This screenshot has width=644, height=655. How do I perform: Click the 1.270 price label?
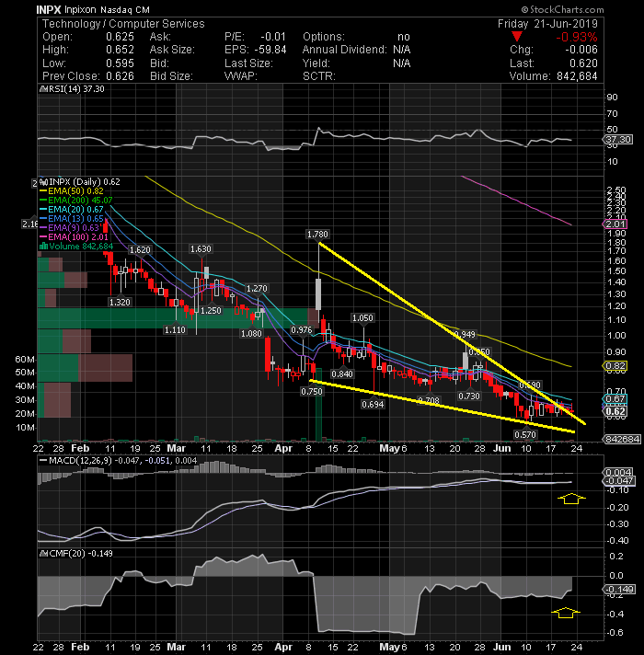click(257, 289)
